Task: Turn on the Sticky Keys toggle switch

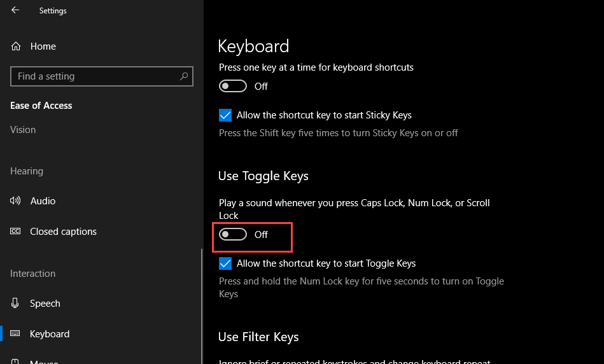Action: pos(232,86)
